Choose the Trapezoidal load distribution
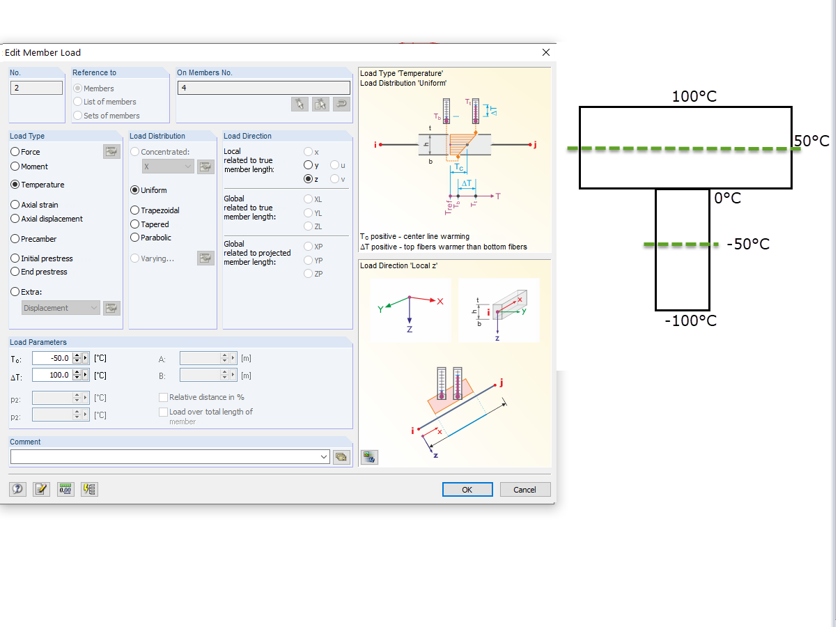Image resolution: width=840 pixels, height=627 pixels. click(x=135, y=210)
